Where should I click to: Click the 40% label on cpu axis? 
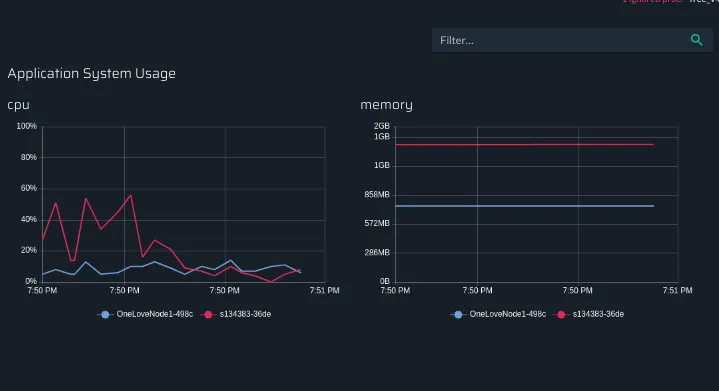[28, 219]
